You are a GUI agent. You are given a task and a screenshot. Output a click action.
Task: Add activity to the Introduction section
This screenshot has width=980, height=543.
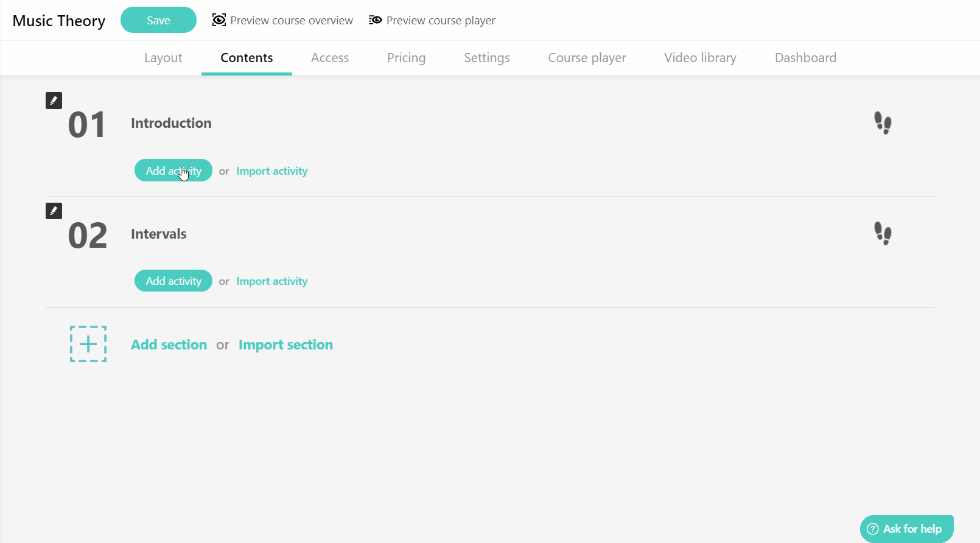[x=173, y=170]
